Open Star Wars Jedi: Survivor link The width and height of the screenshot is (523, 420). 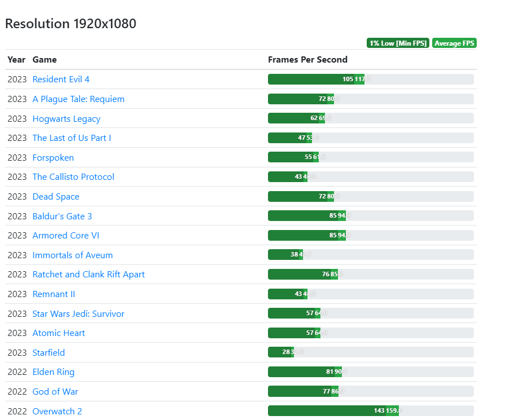[78, 314]
